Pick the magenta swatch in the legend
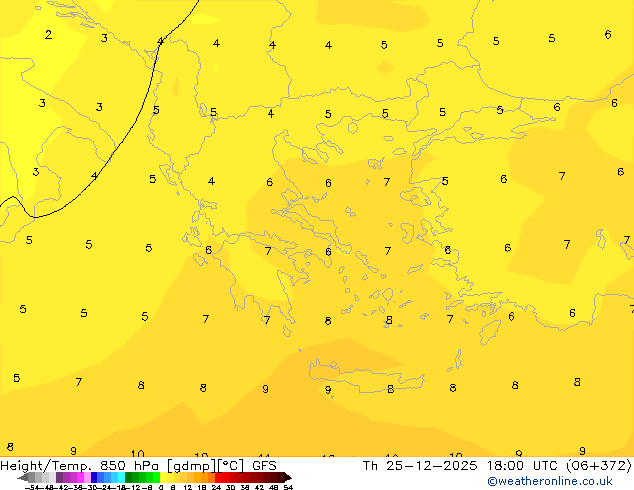The image size is (634, 490). [x=80, y=477]
